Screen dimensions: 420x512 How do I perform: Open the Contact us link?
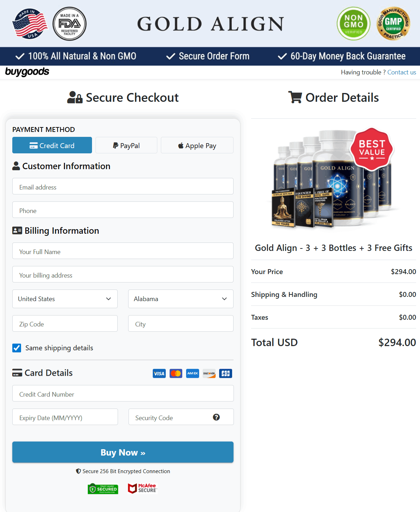click(x=401, y=72)
